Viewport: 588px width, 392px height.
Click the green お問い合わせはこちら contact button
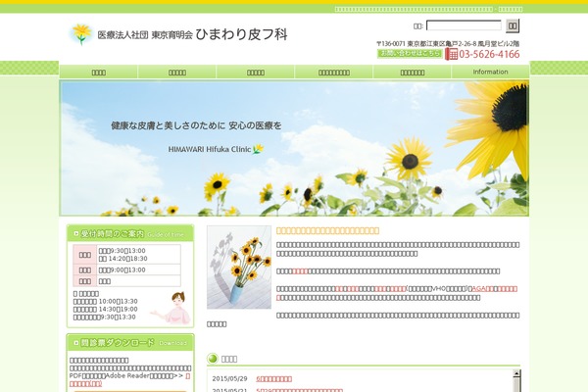(410, 54)
